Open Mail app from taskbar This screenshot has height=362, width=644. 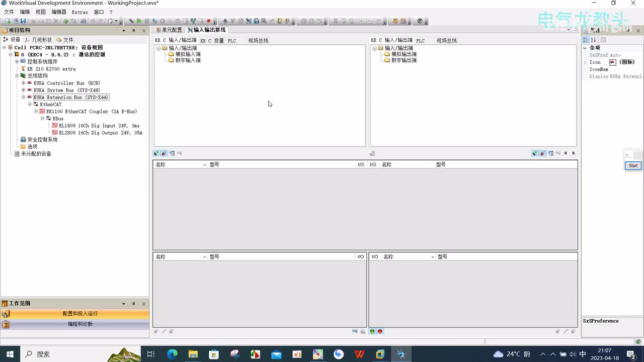276,354
